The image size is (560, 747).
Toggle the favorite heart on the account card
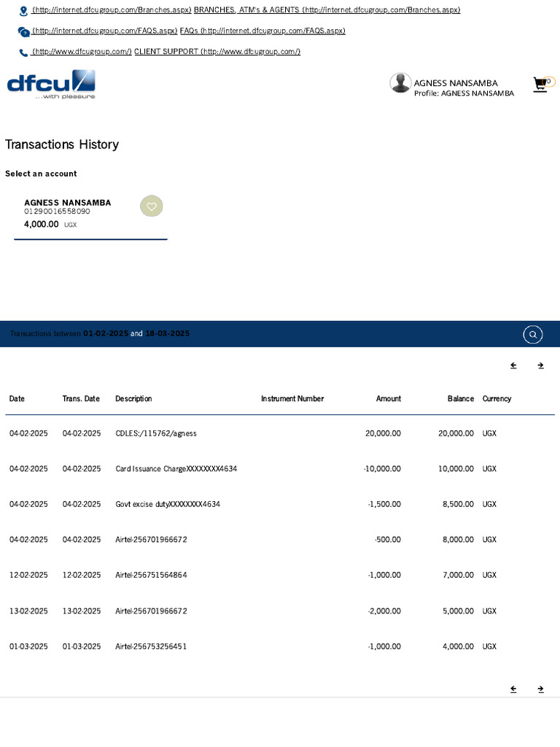click(x=152, y=206)
